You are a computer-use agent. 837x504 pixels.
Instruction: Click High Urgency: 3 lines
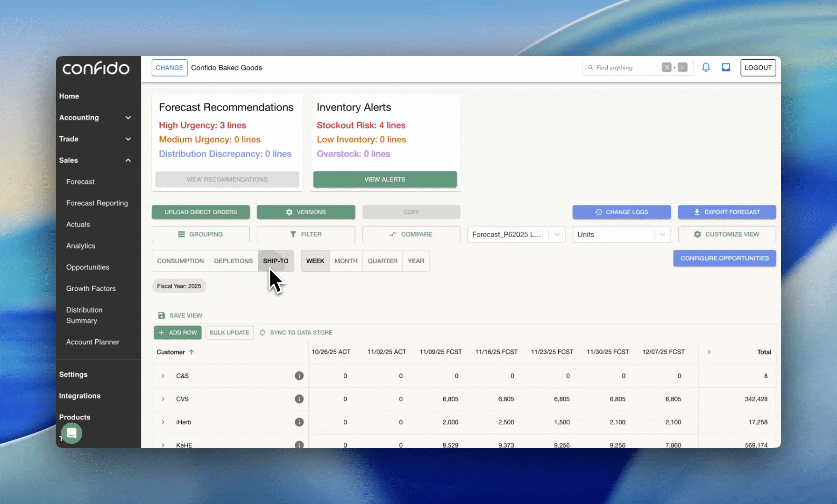coord(202,126)
